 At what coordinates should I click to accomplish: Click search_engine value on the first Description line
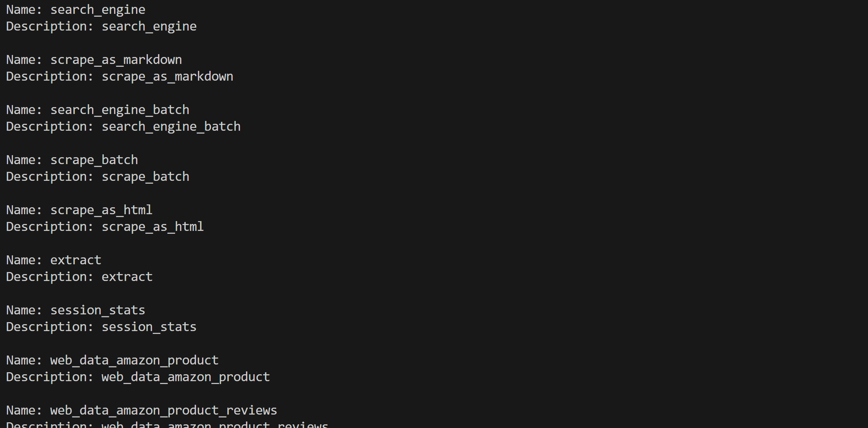(x=149, y=26)
